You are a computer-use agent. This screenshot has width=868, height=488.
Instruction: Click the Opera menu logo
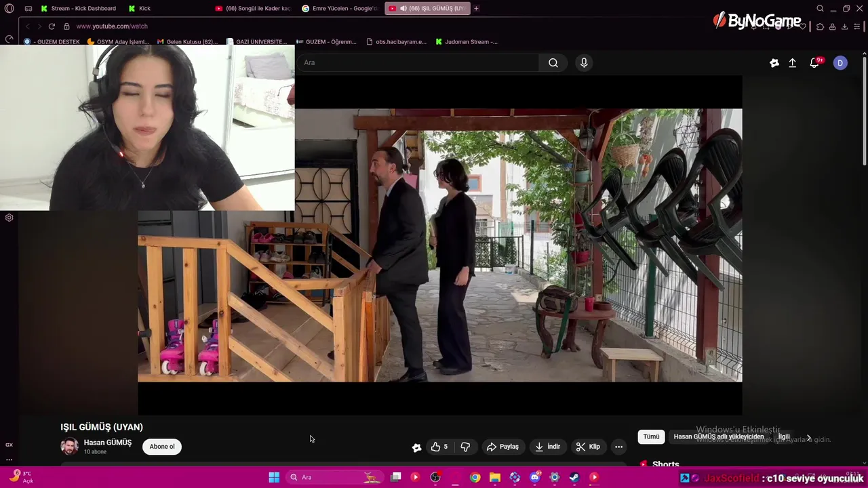pyautogui.click(x=9, y=8)
